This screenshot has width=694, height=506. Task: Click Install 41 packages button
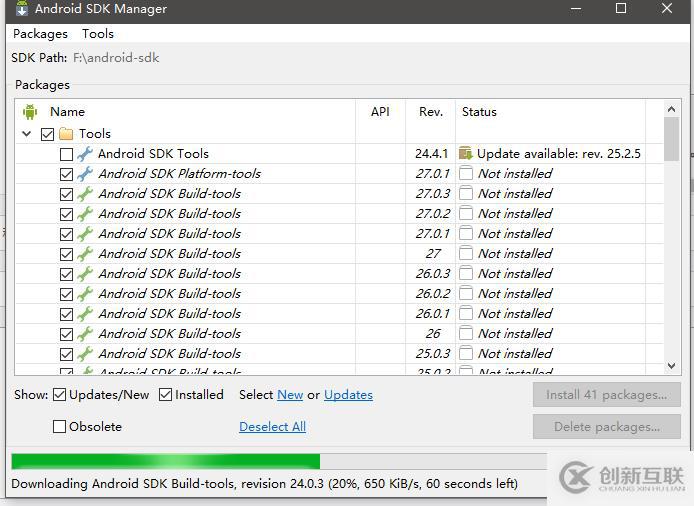tap(606, 394)
